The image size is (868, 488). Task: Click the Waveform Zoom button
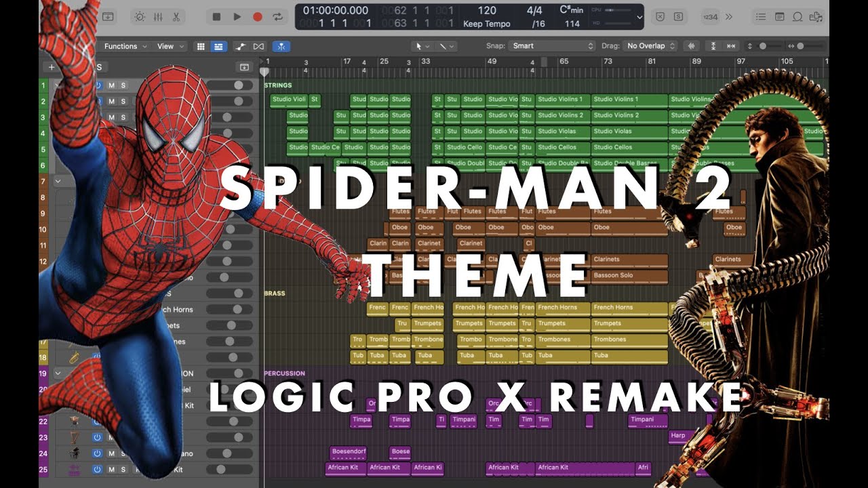pyautogui.click(x=692, y=46)
